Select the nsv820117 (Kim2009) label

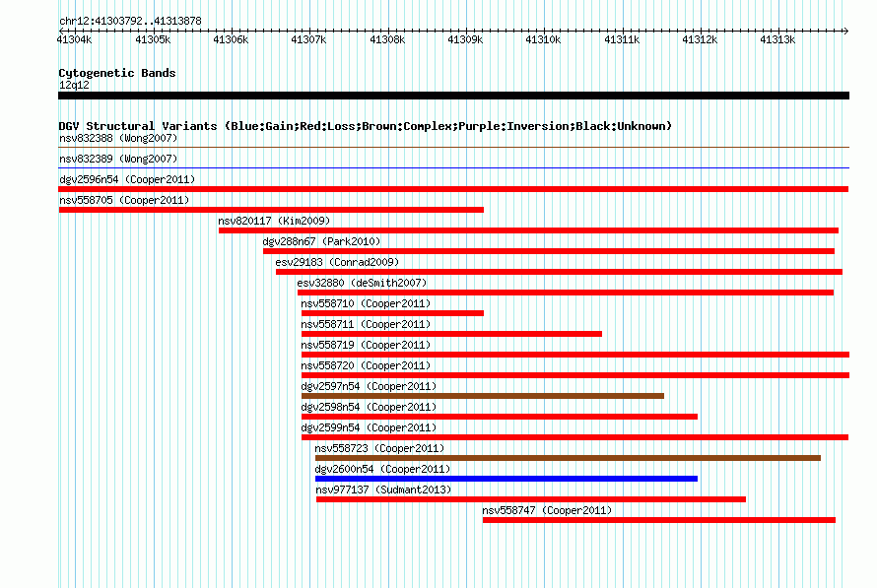274,221
